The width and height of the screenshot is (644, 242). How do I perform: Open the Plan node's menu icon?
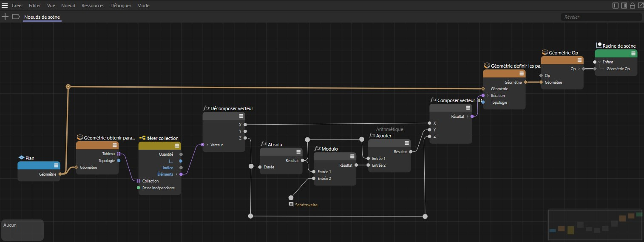click(56, 165)
